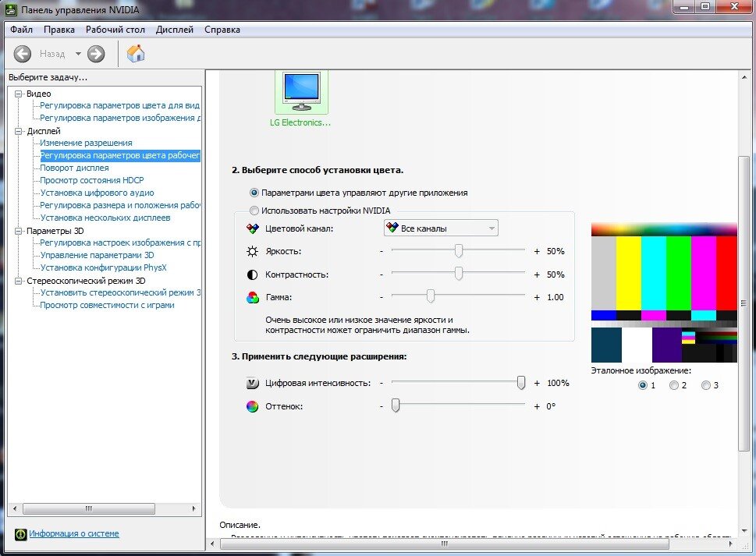Open 'Регулировка параметров цвета для видео' task

pos(119,105)
